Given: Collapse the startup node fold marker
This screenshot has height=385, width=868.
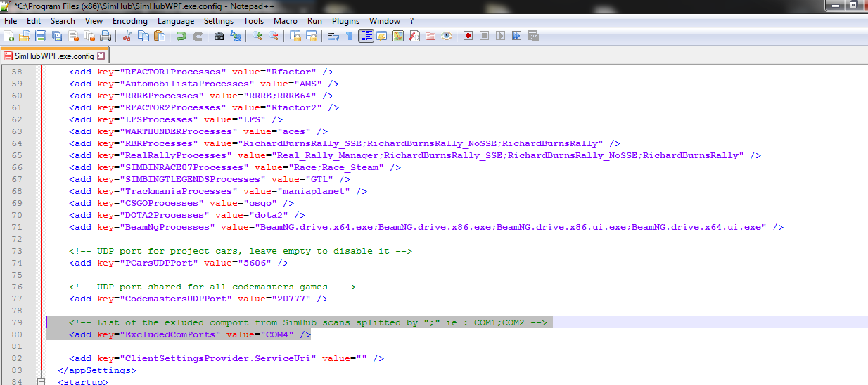Looking at the screenshot, I should pos(41,381).
